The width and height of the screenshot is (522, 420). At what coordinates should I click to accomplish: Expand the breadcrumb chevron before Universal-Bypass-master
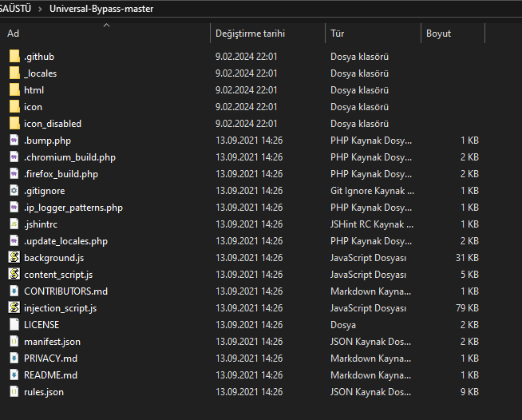coord(41,9)
